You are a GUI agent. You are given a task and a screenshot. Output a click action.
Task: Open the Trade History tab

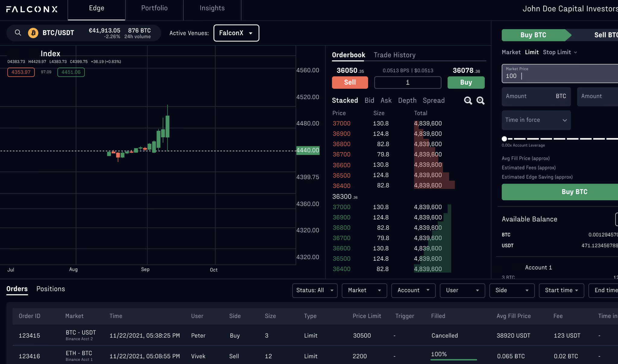tap(395, 55)
